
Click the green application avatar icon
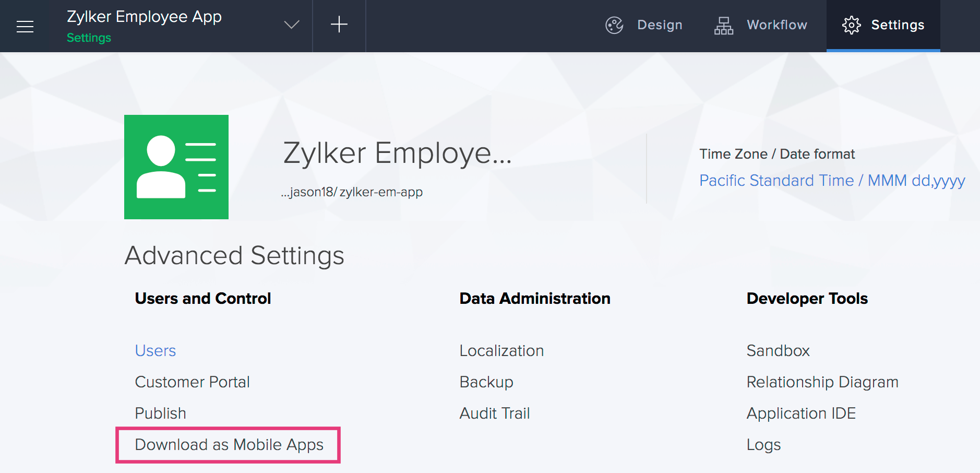coord(176,167)
